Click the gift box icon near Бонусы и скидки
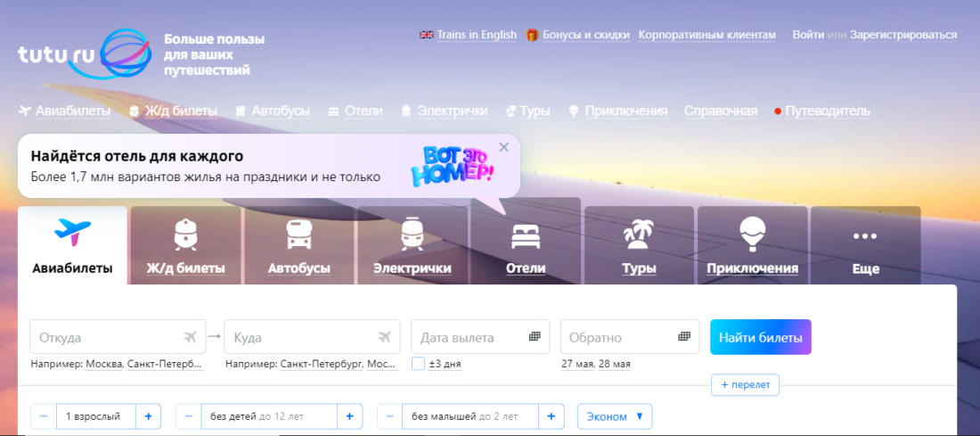980x436 pixels. [x=532, y=35]
